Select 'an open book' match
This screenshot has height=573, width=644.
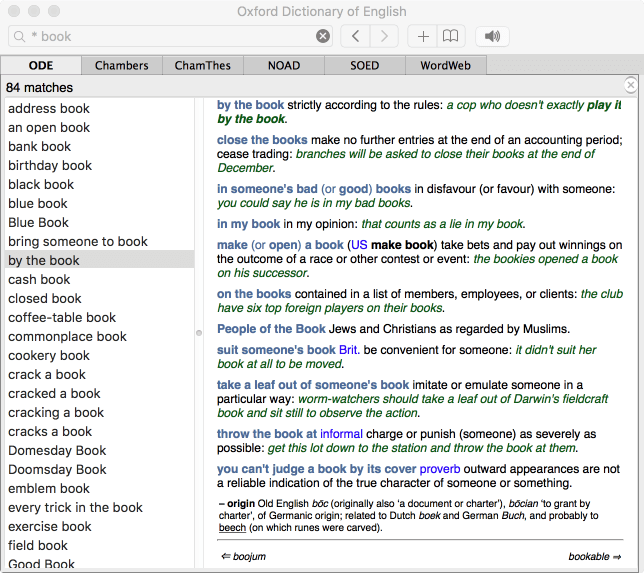(99, 127)
